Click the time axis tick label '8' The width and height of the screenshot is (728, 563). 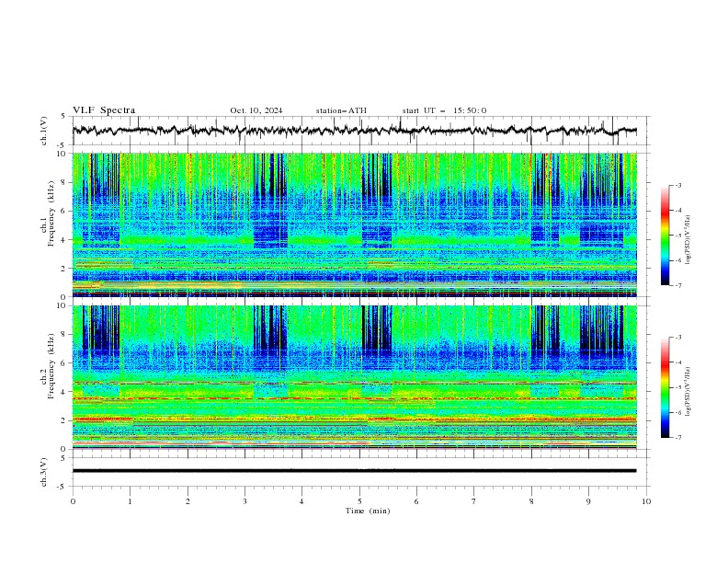[x=531, y=501]
